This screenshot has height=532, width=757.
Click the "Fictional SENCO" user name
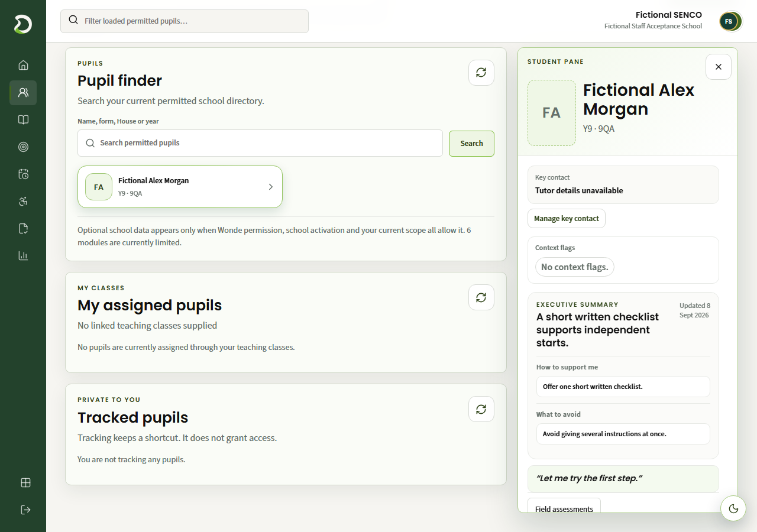point(669,15)
